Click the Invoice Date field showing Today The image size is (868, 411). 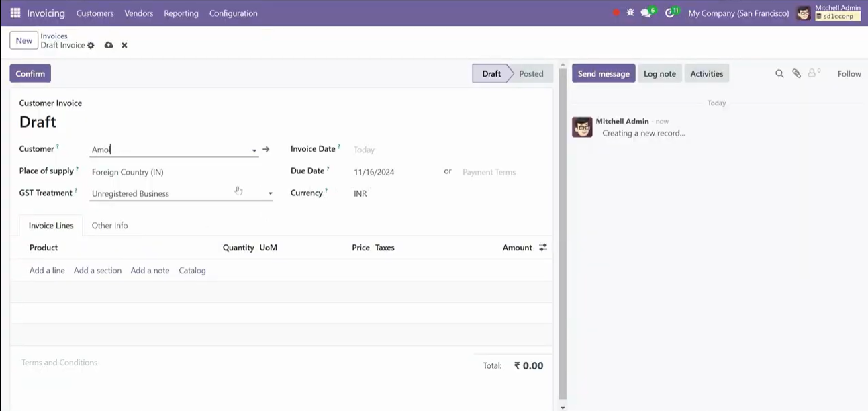pos(365,150)
